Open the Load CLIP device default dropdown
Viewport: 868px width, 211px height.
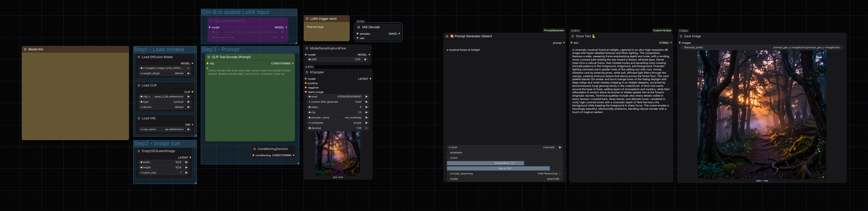coord(165,107)
